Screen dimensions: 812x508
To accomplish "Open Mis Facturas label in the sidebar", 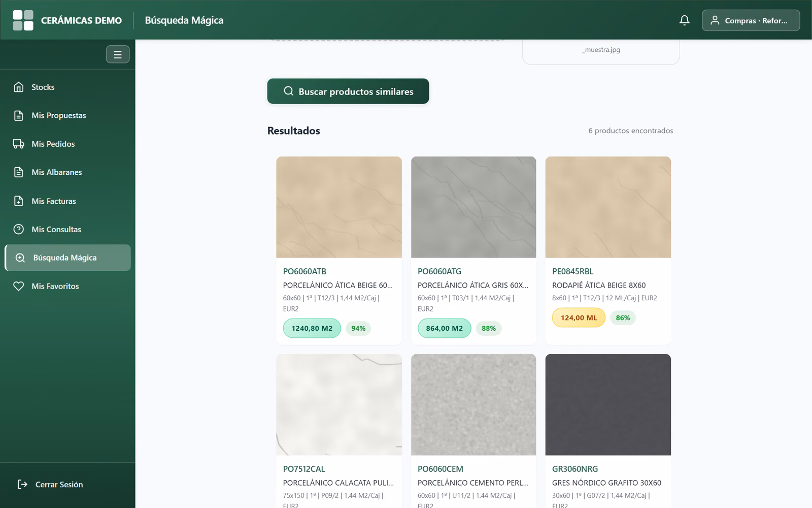I will click(54, 201).
